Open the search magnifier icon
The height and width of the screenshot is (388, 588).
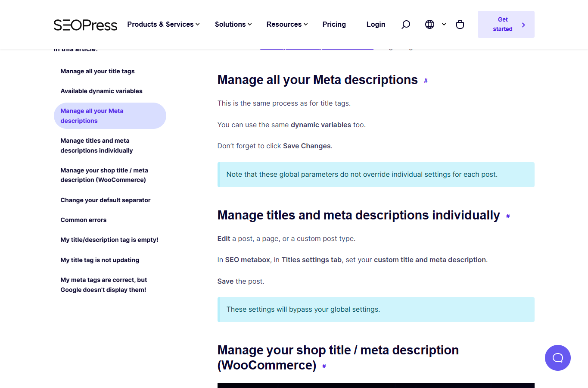tap(406, 25)
